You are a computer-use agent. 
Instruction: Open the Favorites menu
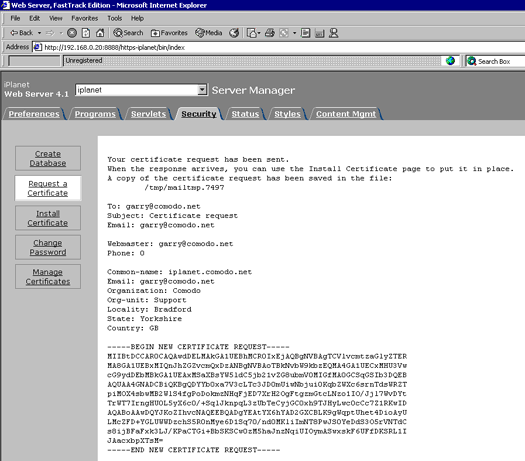[84, 18]
